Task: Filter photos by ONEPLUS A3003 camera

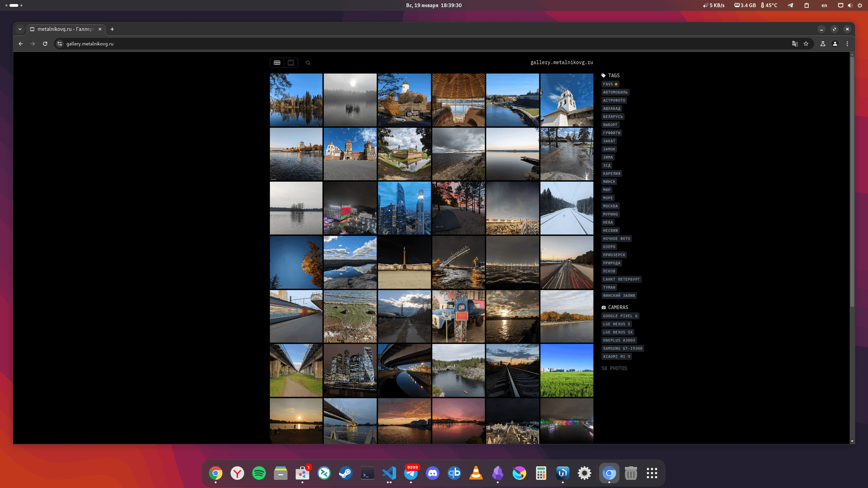Action: (619, 340)
